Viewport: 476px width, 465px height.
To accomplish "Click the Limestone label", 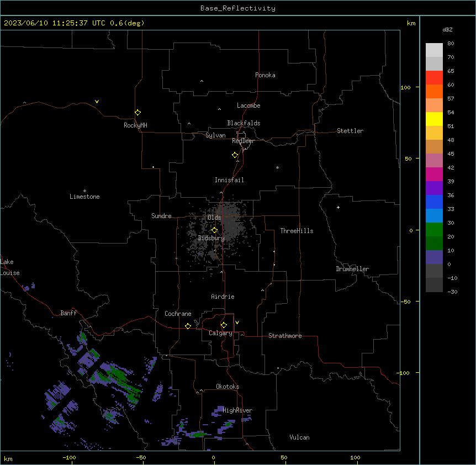I will click(x=84, y=197).
